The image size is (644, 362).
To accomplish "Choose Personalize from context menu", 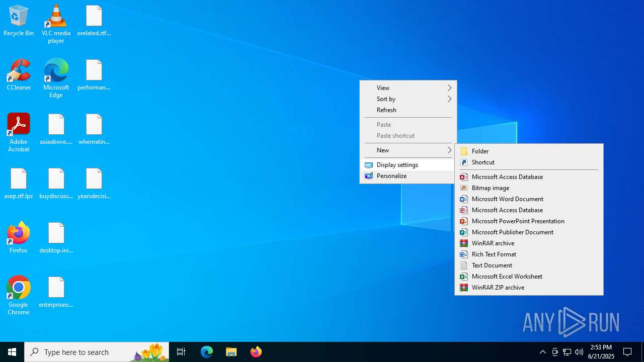I will click(x=408, y=176).
